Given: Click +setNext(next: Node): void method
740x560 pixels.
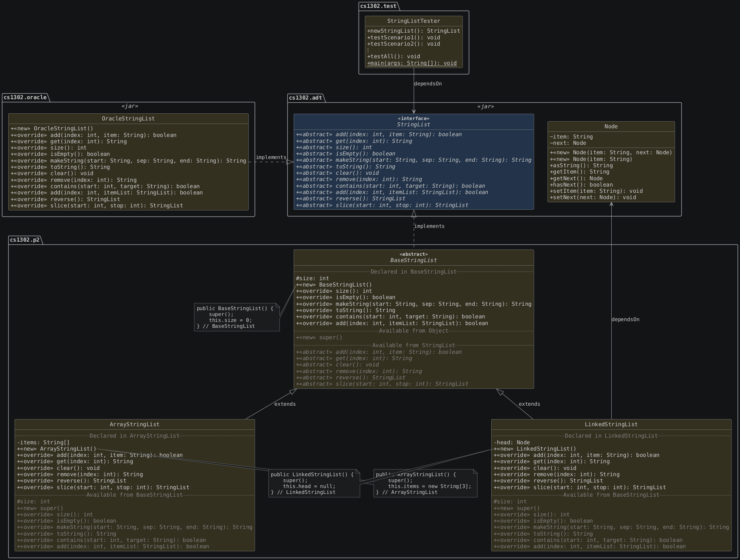Looking at the screenshot, I should coord(593,198).
